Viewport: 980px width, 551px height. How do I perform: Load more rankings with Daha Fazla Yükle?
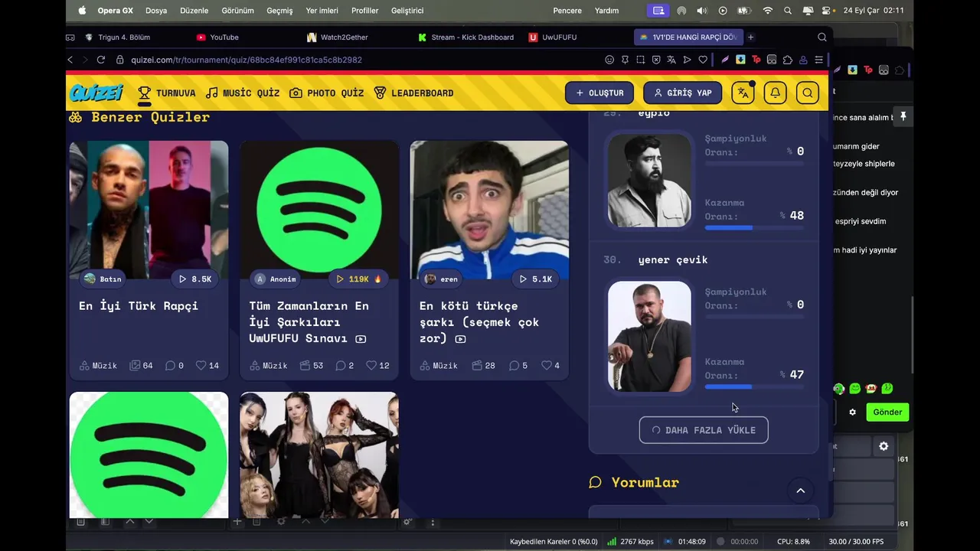704,430
